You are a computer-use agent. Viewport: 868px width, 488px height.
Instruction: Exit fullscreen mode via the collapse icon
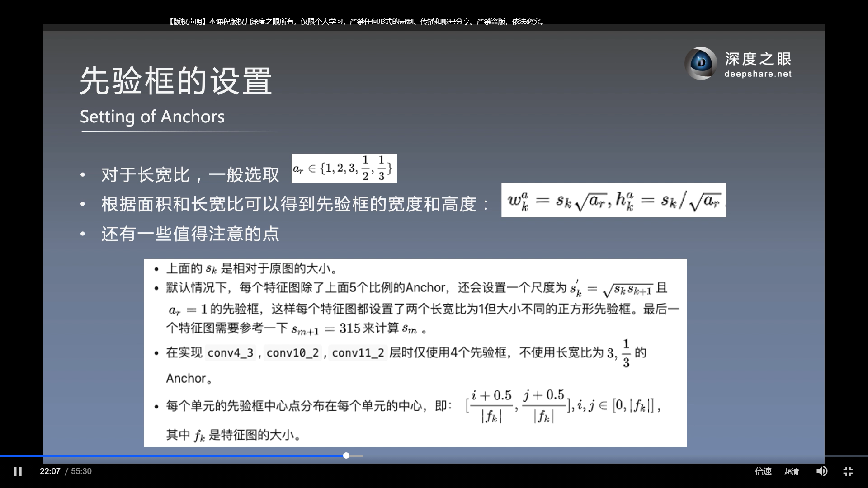[848, 471]
